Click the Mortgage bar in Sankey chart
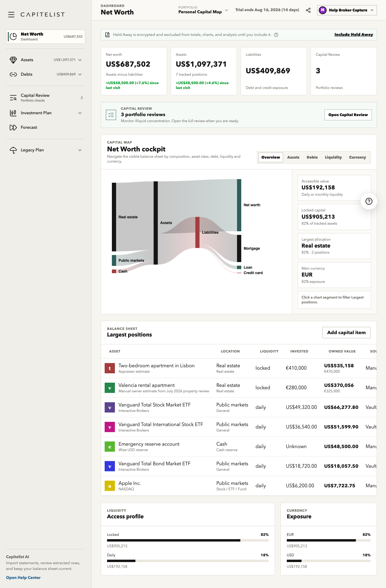The image size is (386, 588). [x=239, y=248]
